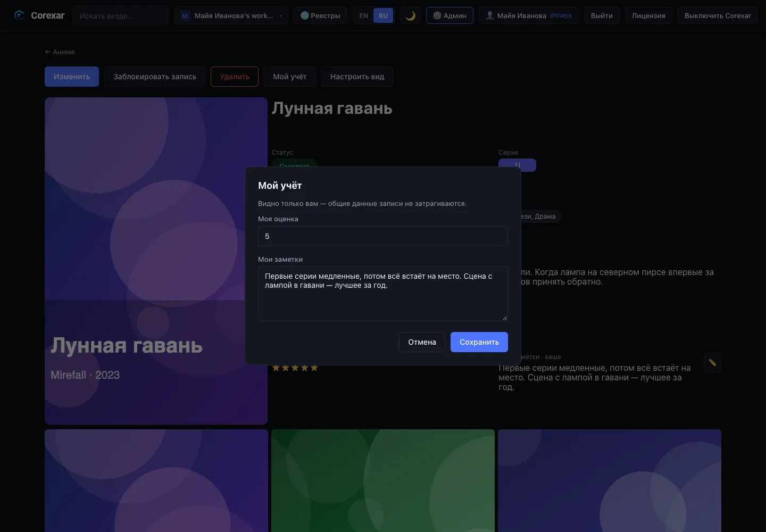Click the Мой учёт dialog heading
The height and width of the screenshot is (532, 766).
tap(280, 186)
